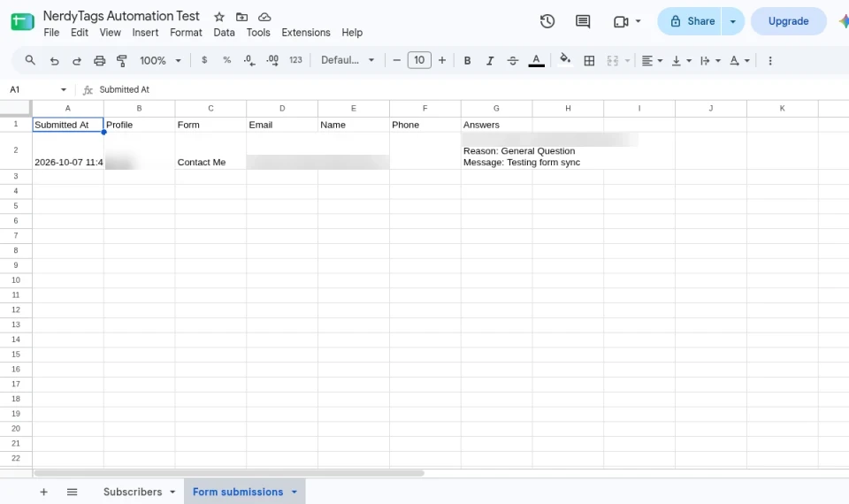This screenshot has height=504, width=849.
Task: Move document using folder icon
Action: [241, 17]
